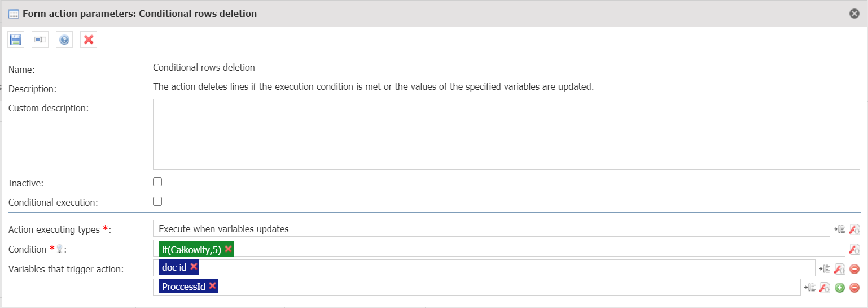Click the red X cancel icon in toolbar
Viewport: 868px width, 308px height.
coord(89,40)
